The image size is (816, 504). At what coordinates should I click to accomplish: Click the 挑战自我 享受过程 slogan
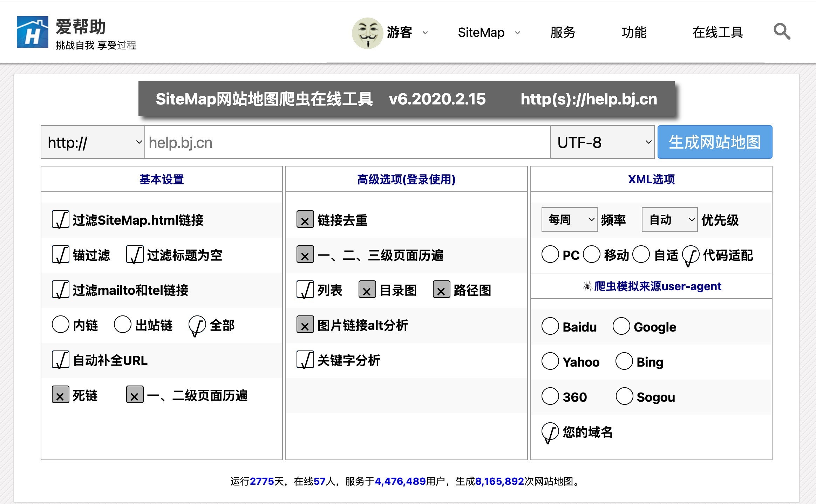(96, 45)
